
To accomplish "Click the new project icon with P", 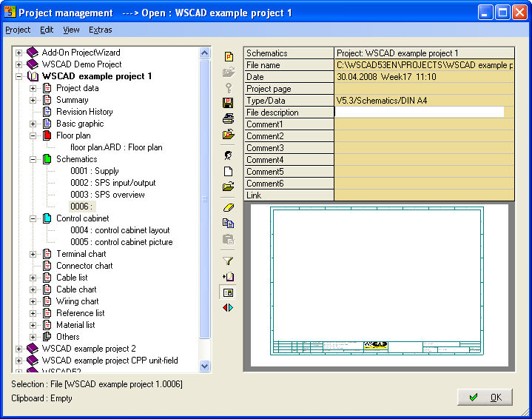I will [229, 56].
